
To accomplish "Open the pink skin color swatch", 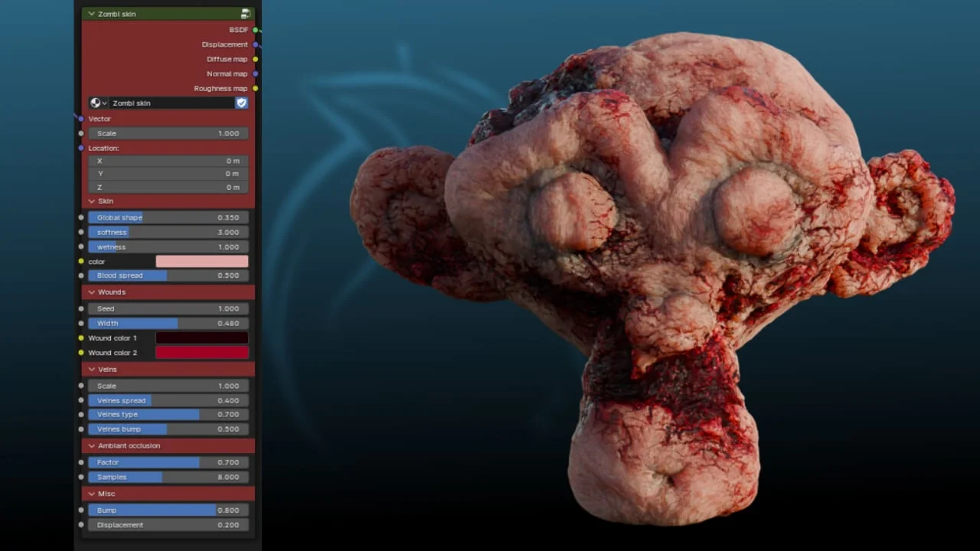I will (x=201, y=261).
